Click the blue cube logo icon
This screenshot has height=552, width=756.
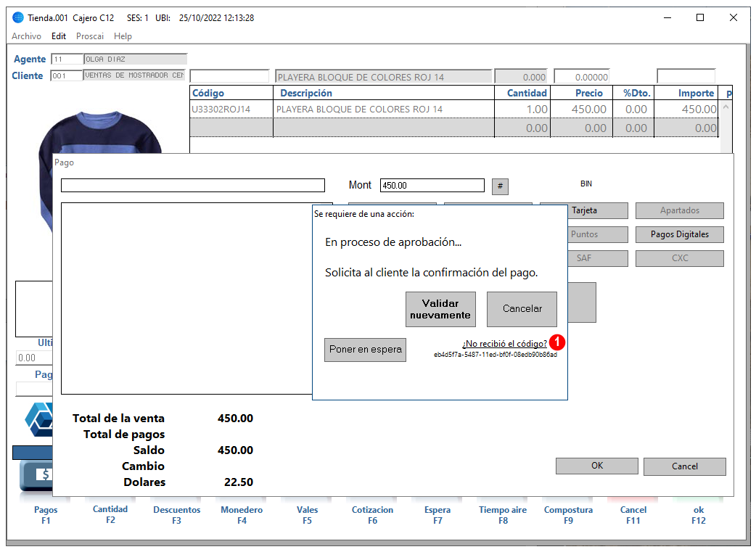(x=38, y=419)
